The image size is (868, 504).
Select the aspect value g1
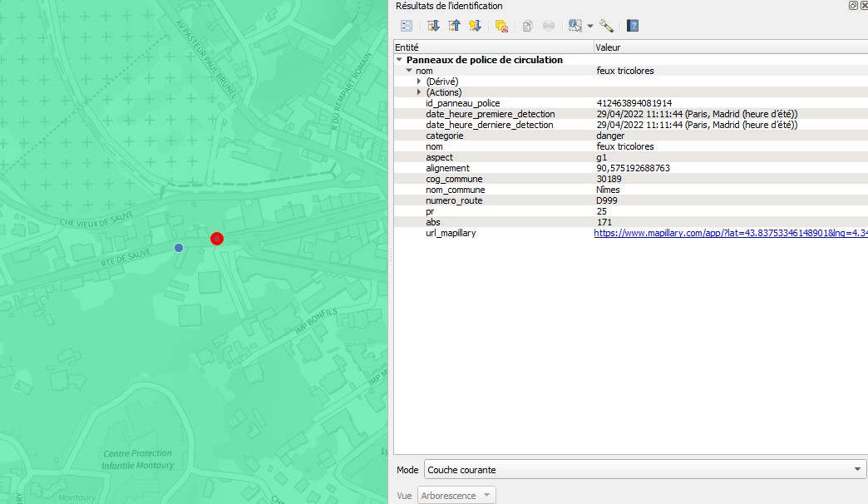(602, 157)
